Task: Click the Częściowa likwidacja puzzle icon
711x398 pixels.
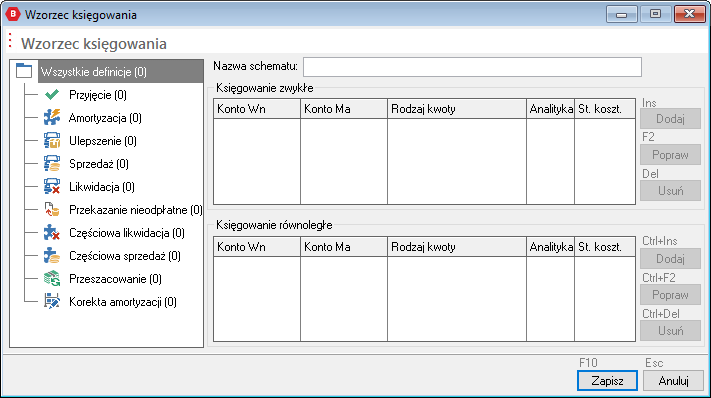Action: click(52, 233)
